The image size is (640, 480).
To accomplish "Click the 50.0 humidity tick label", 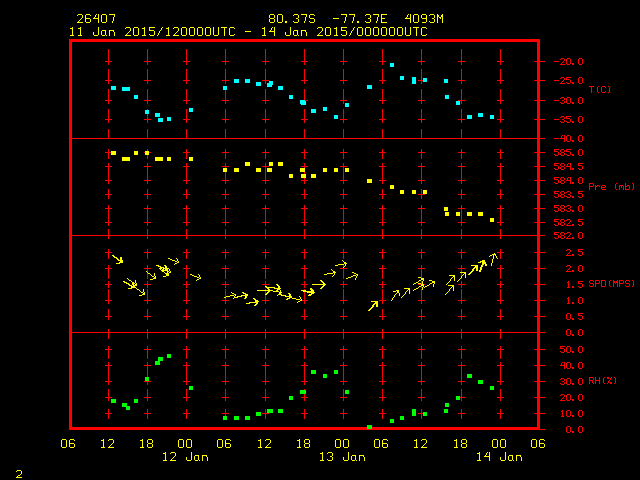I will click(571, 350).
